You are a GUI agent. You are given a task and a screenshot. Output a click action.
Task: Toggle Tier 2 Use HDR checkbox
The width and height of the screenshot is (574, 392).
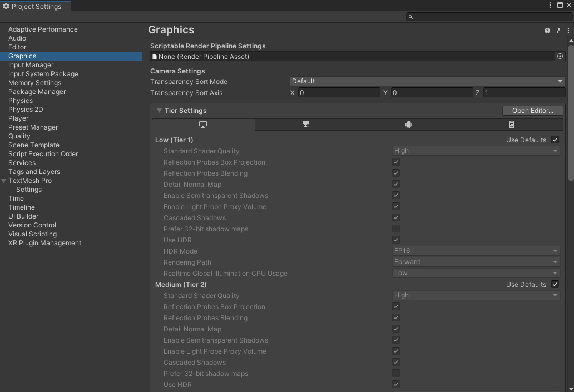[x=395, y=384]
